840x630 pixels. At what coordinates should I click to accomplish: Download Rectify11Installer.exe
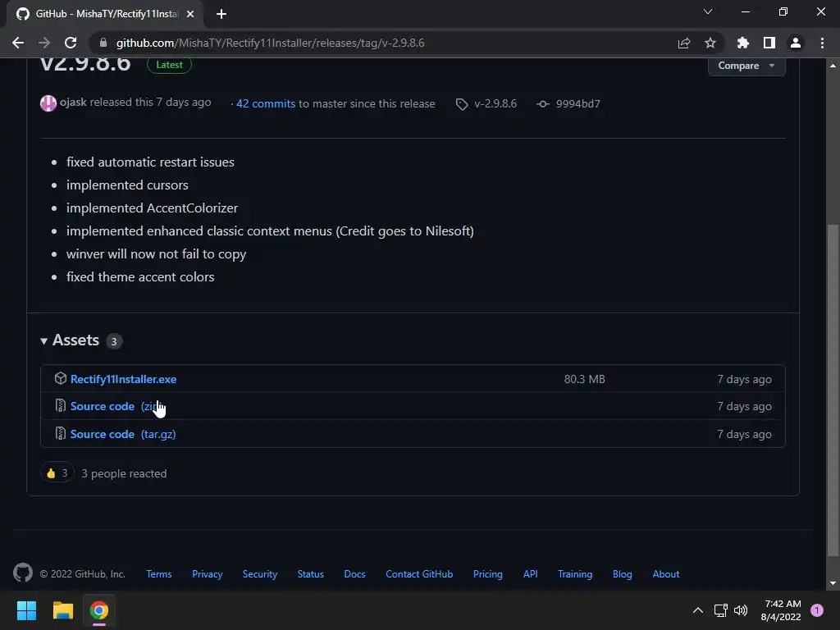coord(123,379)
